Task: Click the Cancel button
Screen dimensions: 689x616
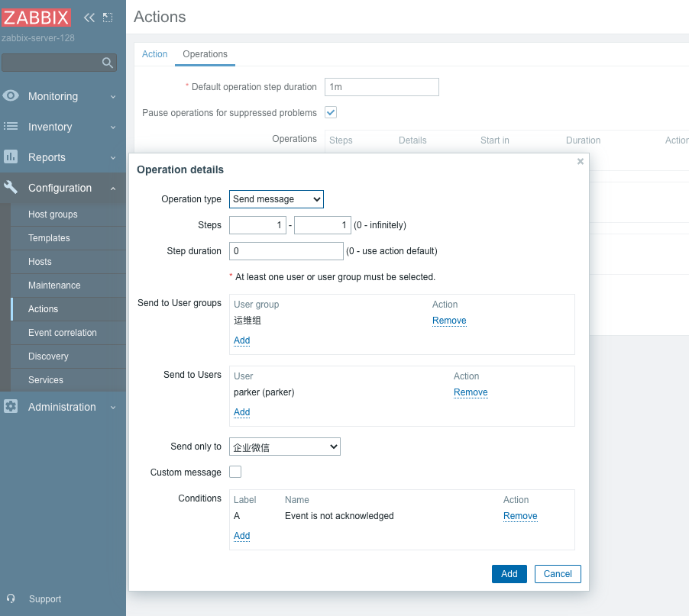Action: (558, 574)
